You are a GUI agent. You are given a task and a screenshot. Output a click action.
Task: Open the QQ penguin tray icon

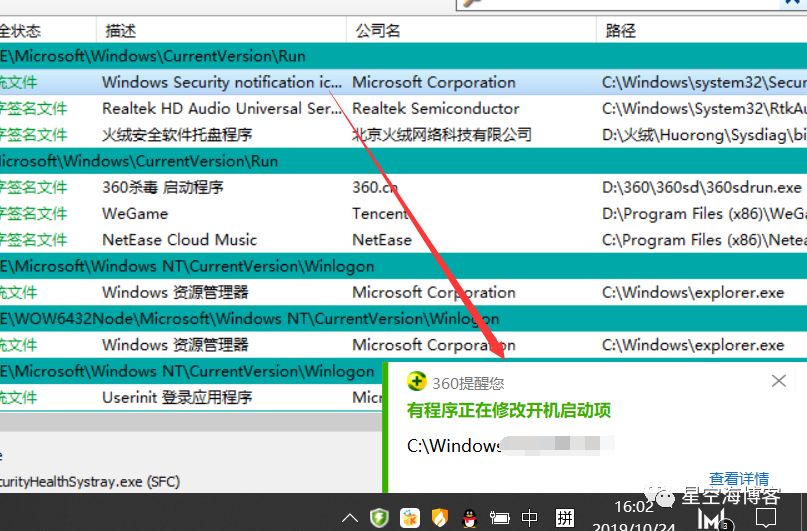click(x=469, y=518)
